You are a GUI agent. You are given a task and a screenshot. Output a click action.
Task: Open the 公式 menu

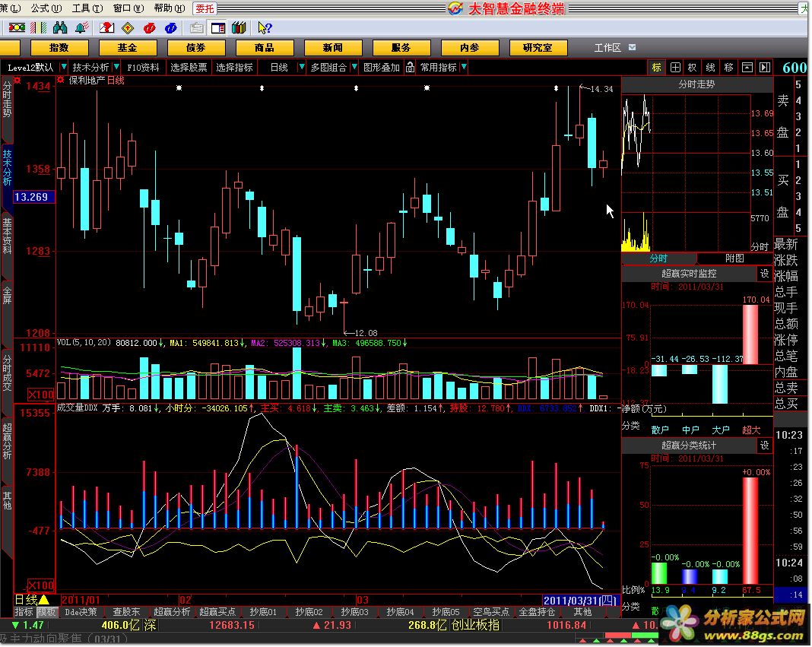pyautogui.click(x=46, y=8)
